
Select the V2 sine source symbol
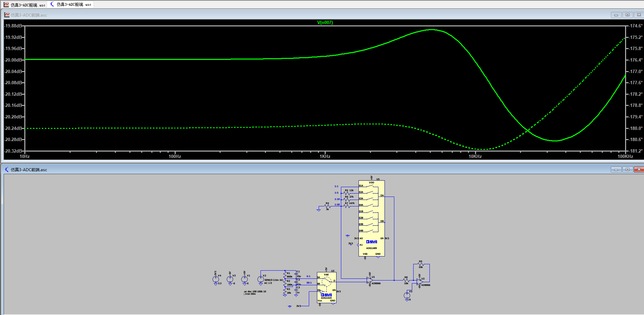click(x=261, y=279)
